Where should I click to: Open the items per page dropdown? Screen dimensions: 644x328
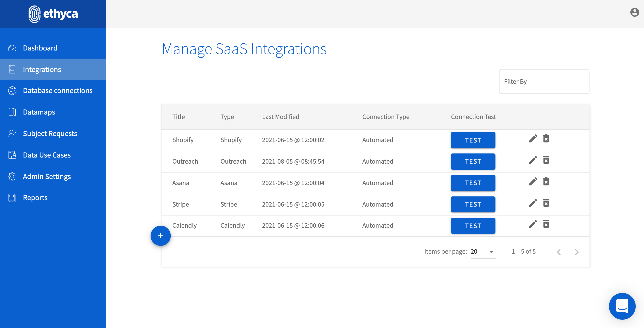(x=483, y=252)
